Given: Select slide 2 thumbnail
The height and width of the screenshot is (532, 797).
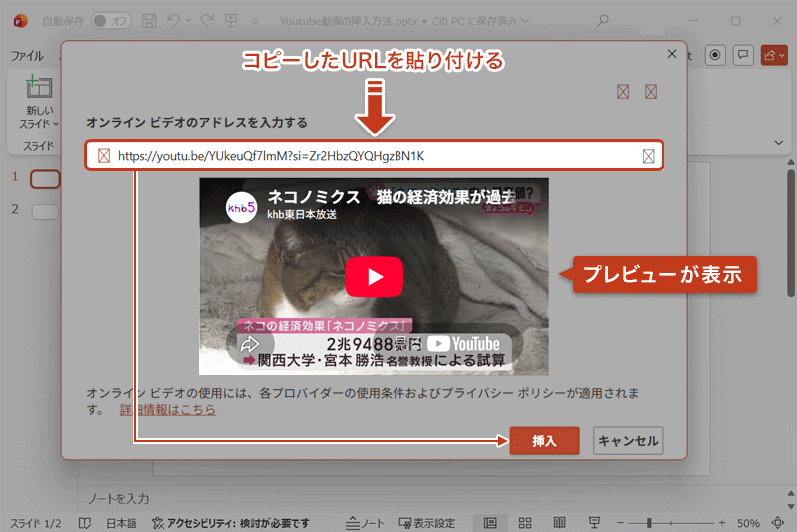Looking at the screenshot, I should (x=45, y=211).
